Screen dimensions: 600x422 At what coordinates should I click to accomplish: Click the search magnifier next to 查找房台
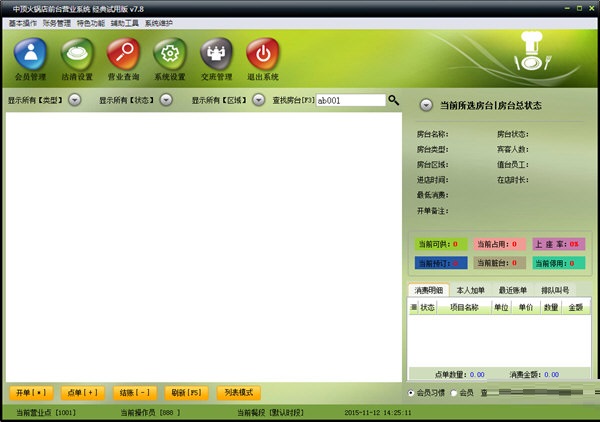(x=393, y=100)
